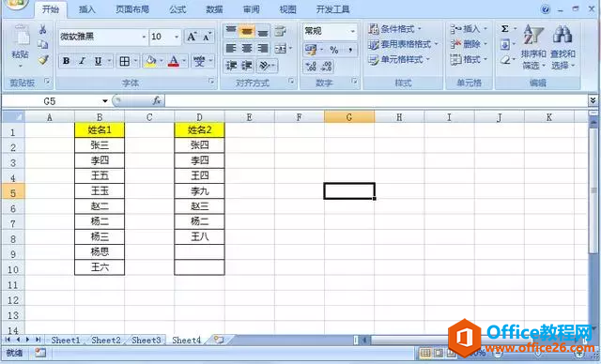
Task: Open Cell Styles (单元格样式) dropdown
Action: 399,59
